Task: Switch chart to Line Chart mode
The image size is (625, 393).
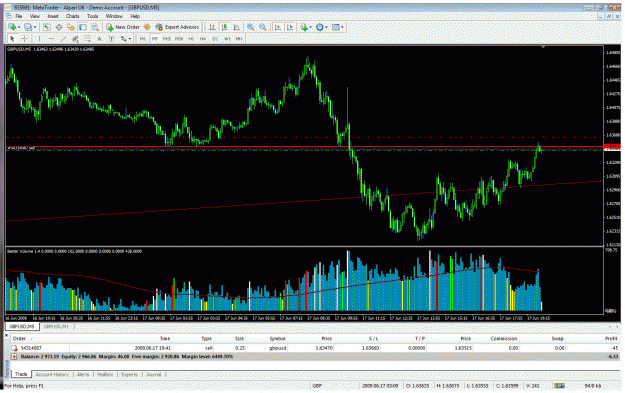Action: [x=237, y=27]
